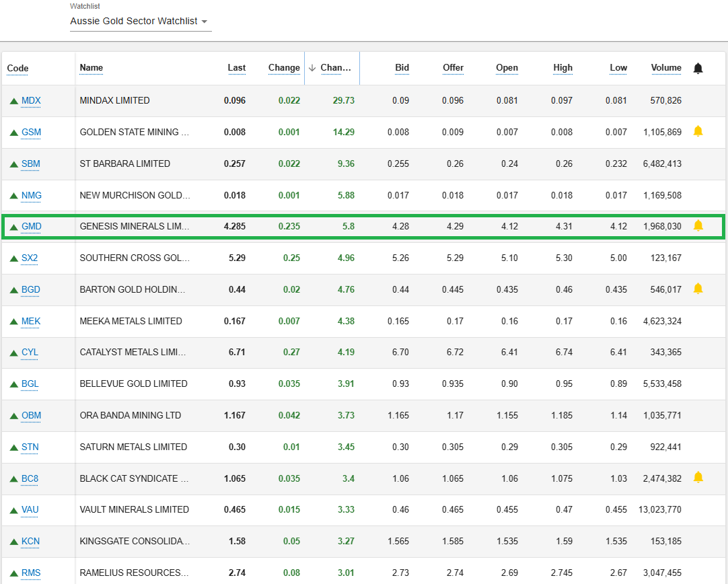The image size is (728, 584).
Task: Click the yellow alert bell for GSM
Action: (698, 131)
